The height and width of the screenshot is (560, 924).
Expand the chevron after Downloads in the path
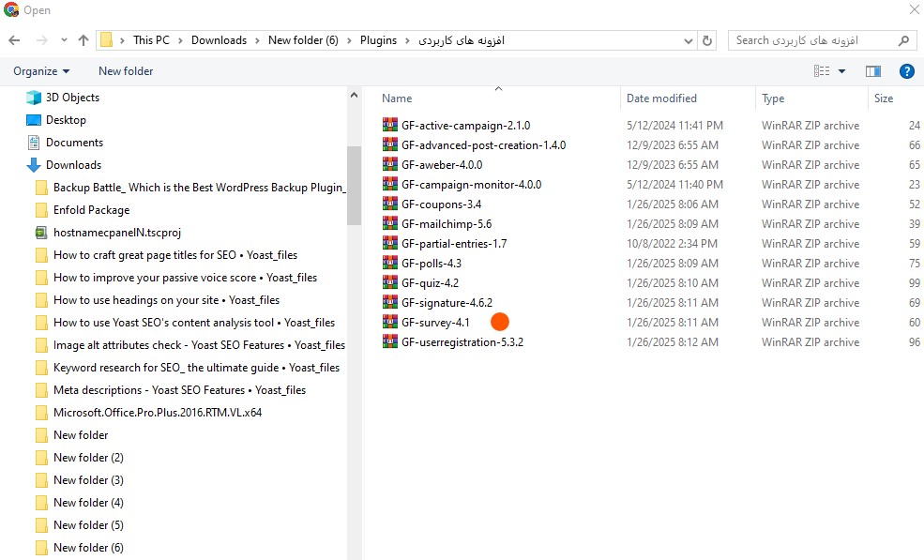tap(258, 40)
